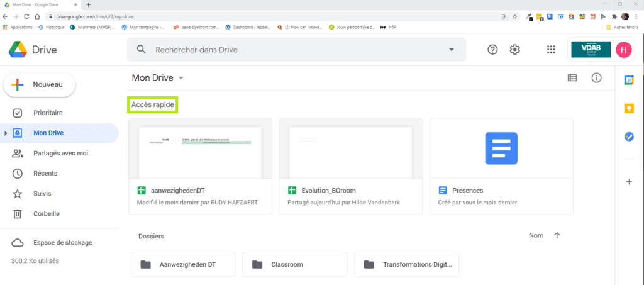Open search options dropdown arrow
Screen dimensions: 644x285
tap(452, 50)
